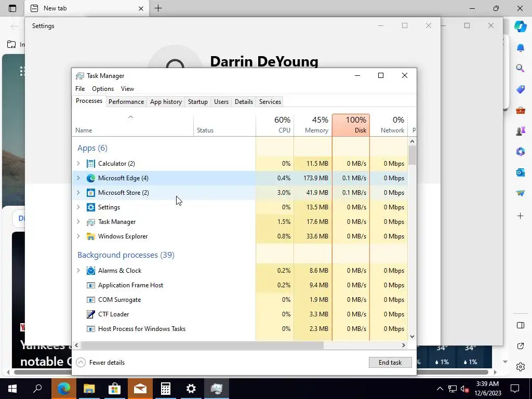Click the Windows Explorer folder icon in list
The image size is (532, 399).
click(90, 236)
